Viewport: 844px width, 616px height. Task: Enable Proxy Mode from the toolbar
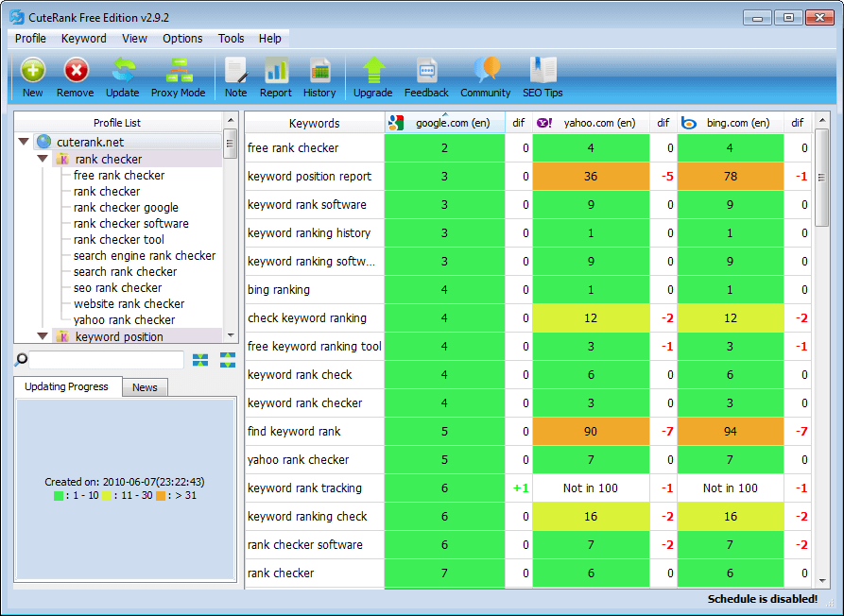coord(178,71)
